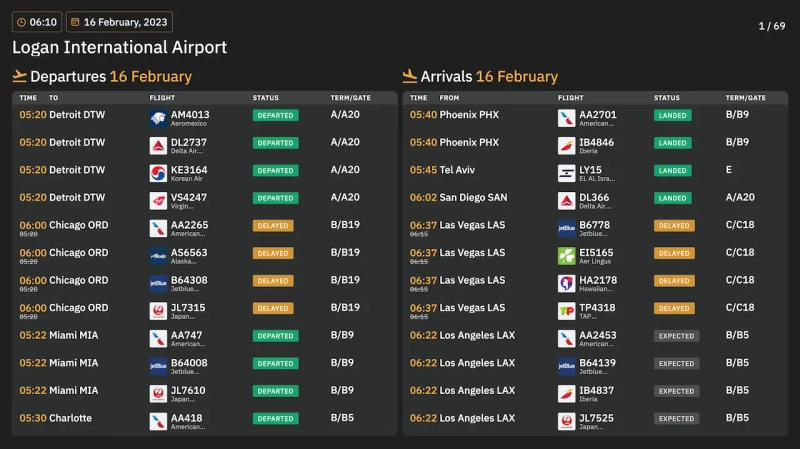The image size is (800, 449).
Task: Click the clock icon next to 06:10
Action: point(21,22)
